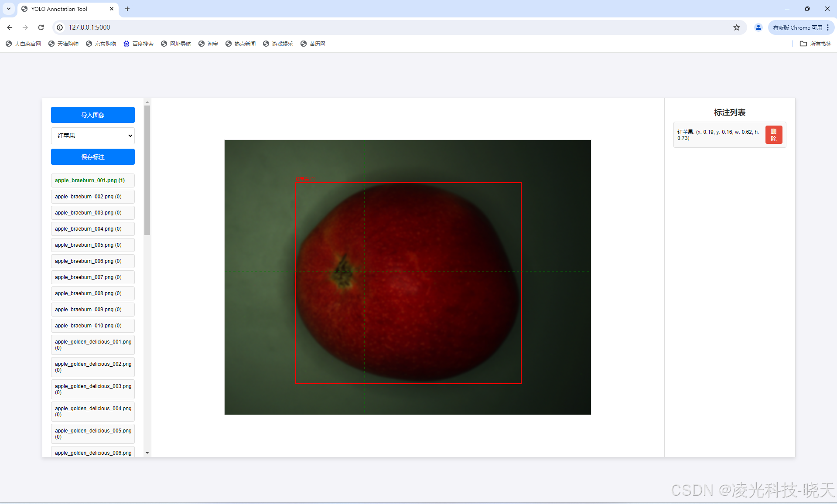Click the 大白菜官网 bookmark icon

click(8, 44)
